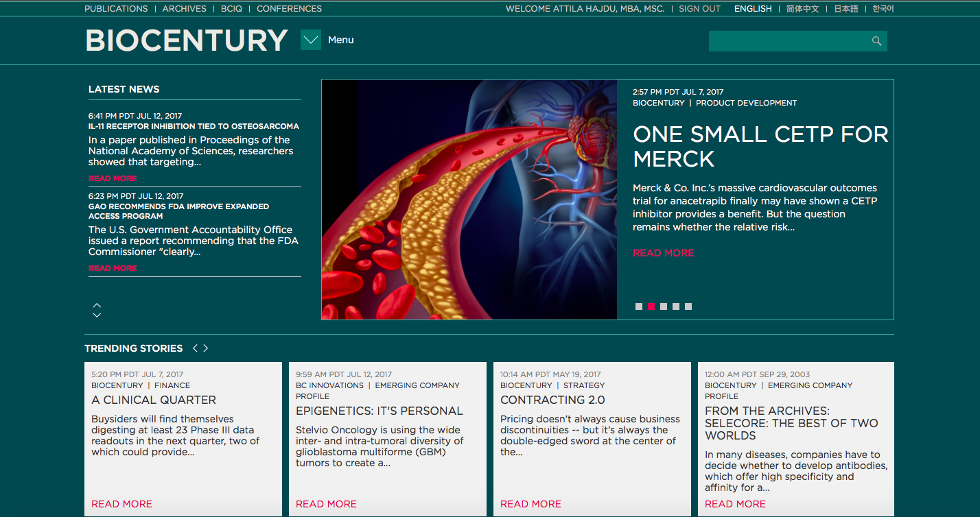This screenshot has height=517, width=980.
Task: Open the BCIQ menu item
Action: pyautogui.click(x=231, y=9)
